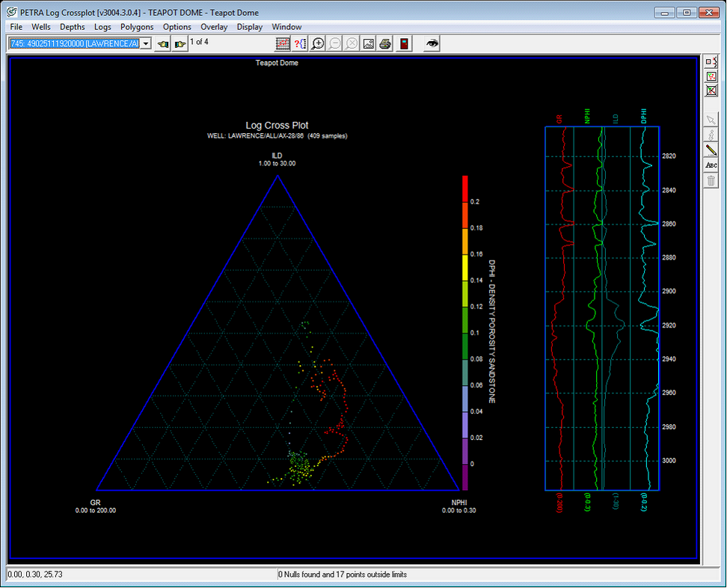Screen dimensions: 727x588
Task: Open the Depths menu
Action: point(73,27)
